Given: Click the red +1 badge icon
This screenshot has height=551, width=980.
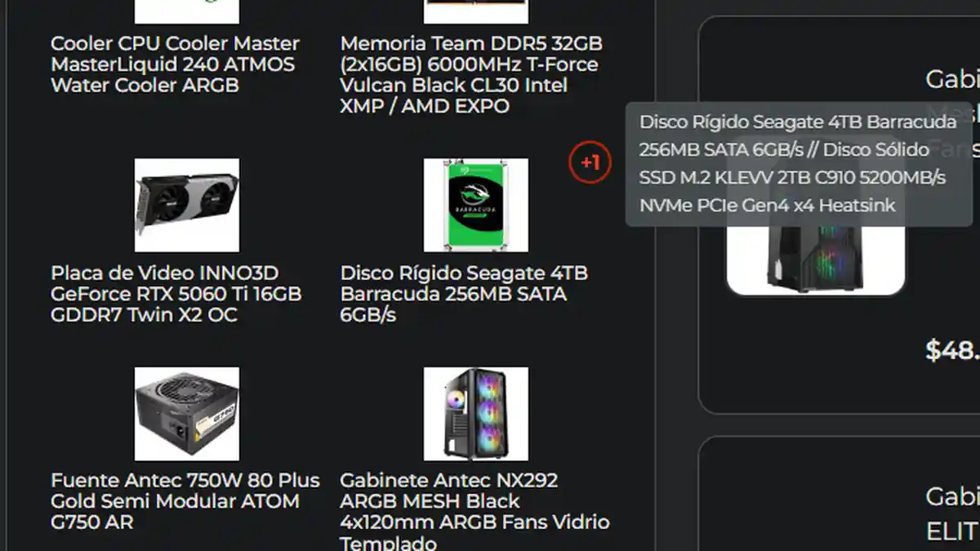Looking at the screenshot, I should [590, 162].
